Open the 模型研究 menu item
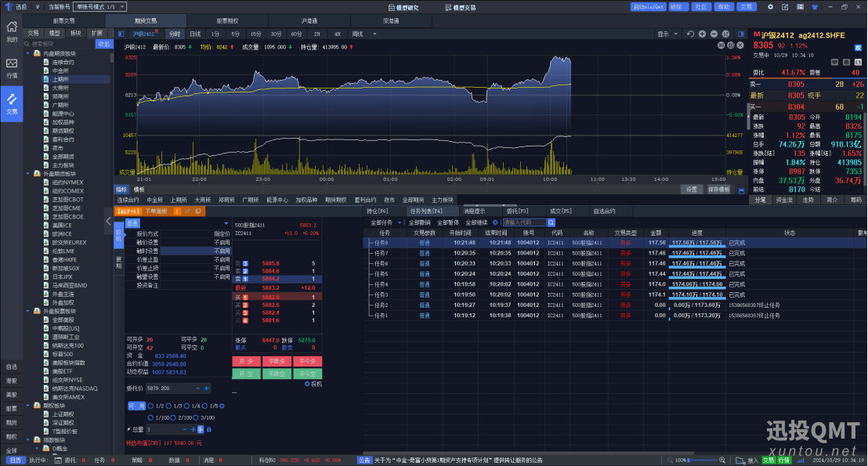868x466 pixels. [x=403, y=7]
